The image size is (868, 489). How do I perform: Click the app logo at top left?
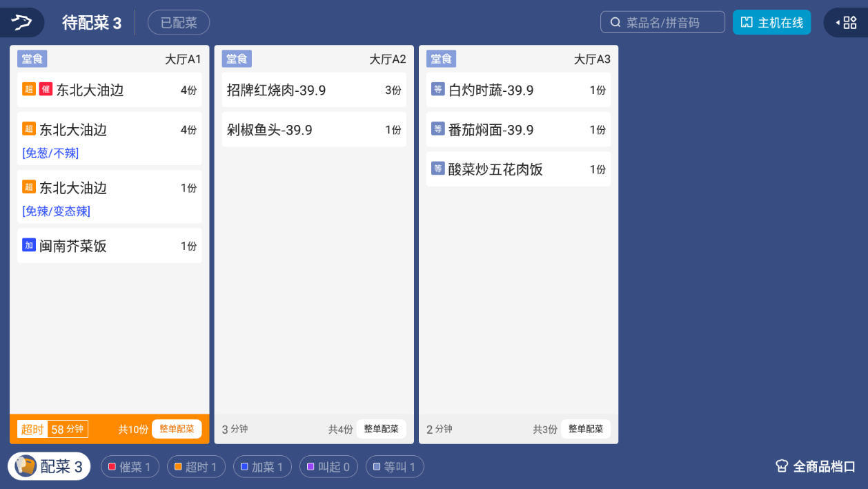click(21, 22)
